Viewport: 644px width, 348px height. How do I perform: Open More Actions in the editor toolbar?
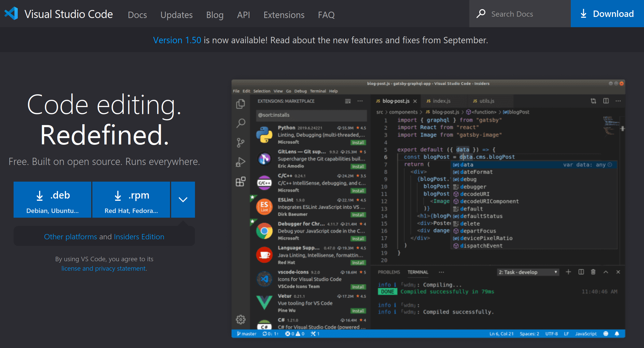618,101
